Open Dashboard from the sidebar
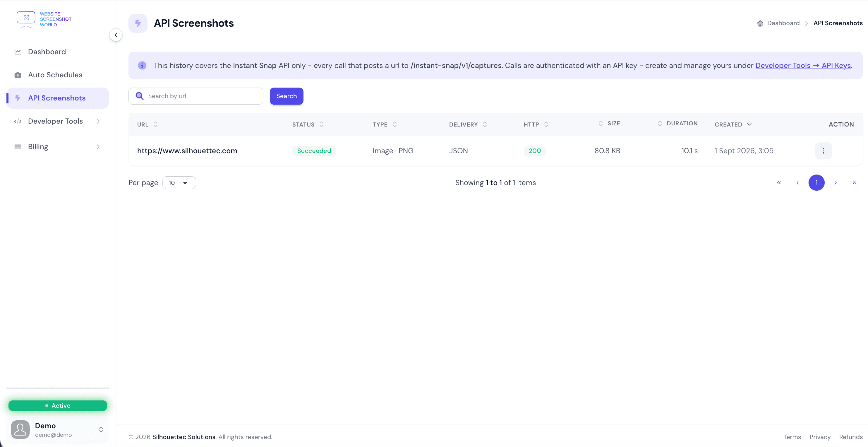Viewport: 868px width, 447px height. (58, 52)
